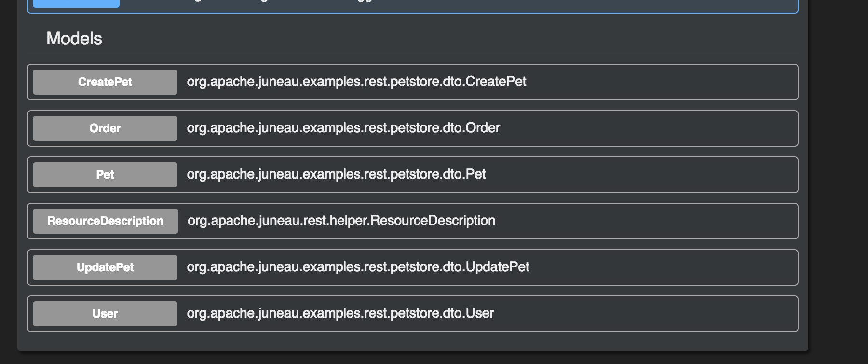Click the Models section heading
Image resolution: width=868 pixels, height=364 pixels.
(x=74, y=39)
